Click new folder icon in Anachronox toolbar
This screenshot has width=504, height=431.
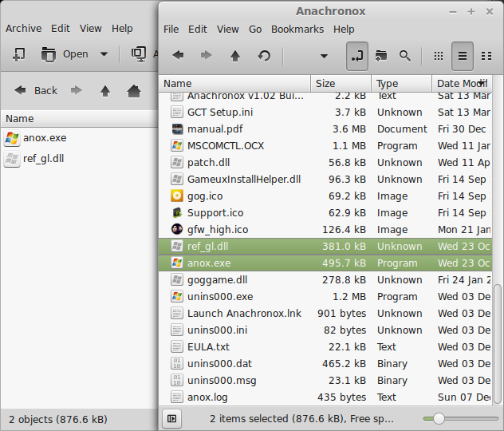[381, 56]
